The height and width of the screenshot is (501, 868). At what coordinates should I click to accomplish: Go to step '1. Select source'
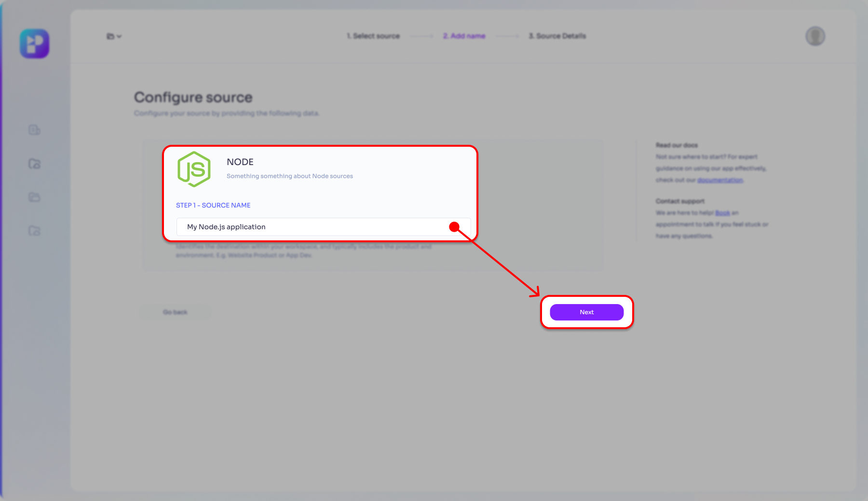(373, 36)
